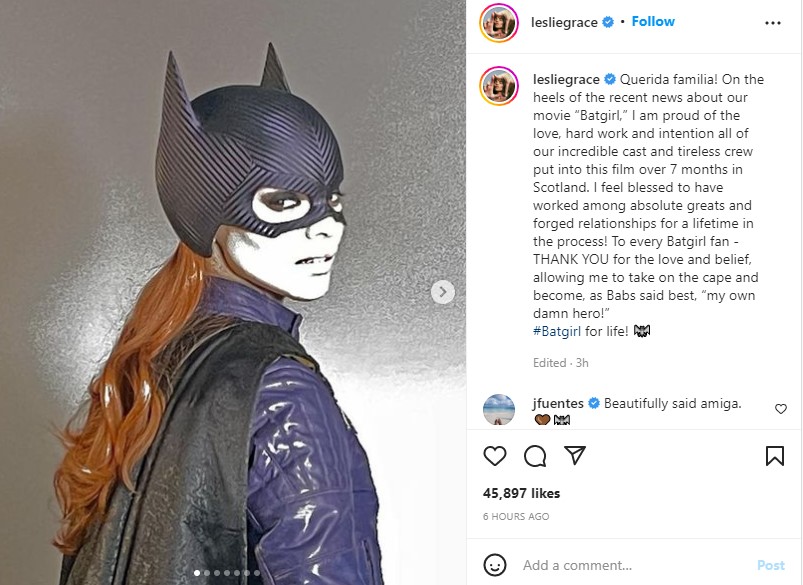Go to next photo with arrow
This screenshot has height=585, width=803.
(443, 292)
